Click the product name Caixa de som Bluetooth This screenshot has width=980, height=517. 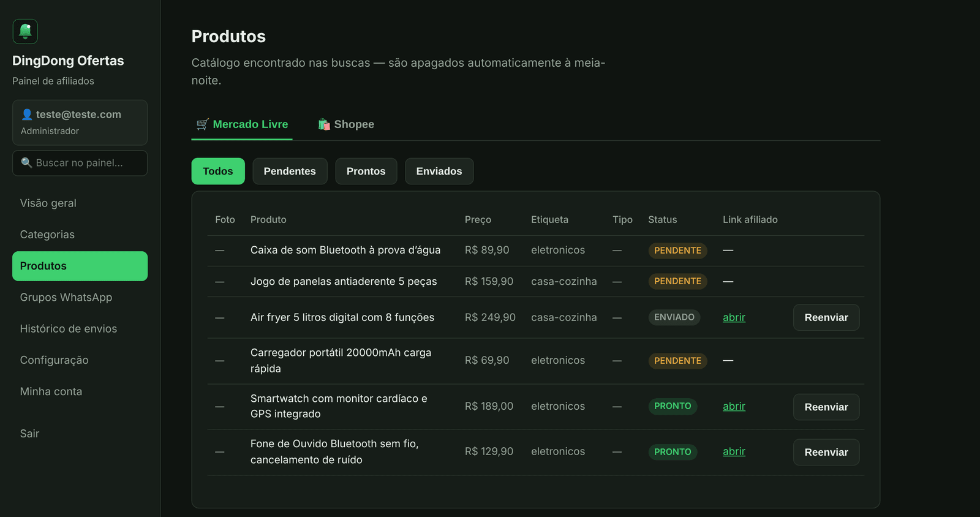coord(345,250)
